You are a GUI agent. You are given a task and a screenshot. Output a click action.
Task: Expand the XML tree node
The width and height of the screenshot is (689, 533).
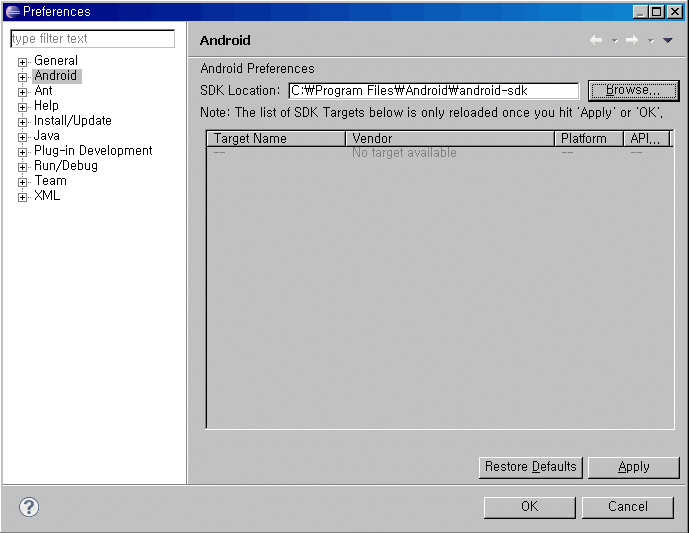point(22,197)
